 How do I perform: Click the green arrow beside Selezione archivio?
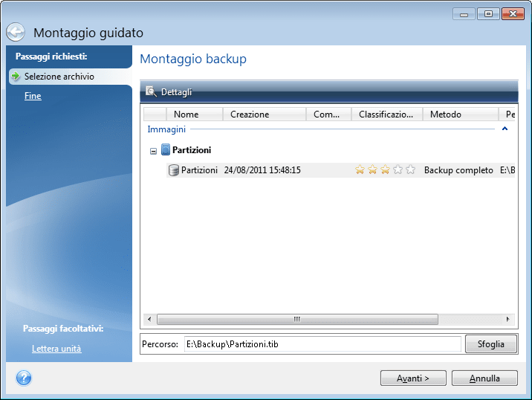coord(15,77)
